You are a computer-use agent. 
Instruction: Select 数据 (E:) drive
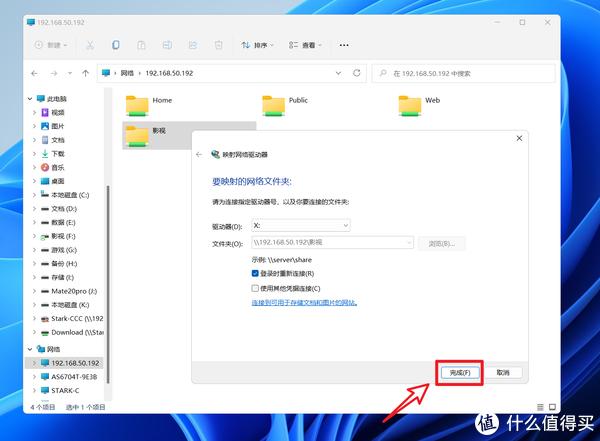pyautogui.click(x=63, y=222)
